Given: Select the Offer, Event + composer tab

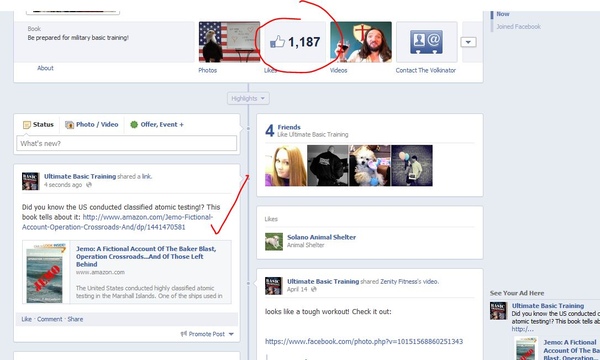Looking at the screenshot, I should (x=157, y=124).
